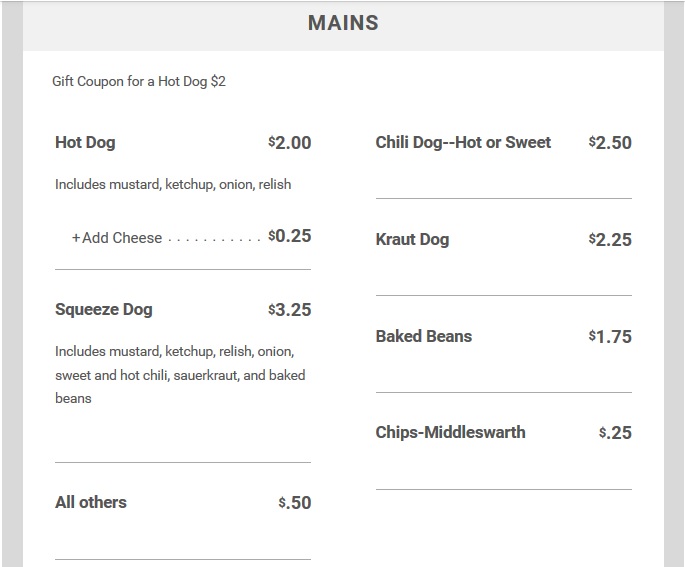Choose the Baked Beans item
This screenshot has width=685, height=567.
tap(423, 336)
